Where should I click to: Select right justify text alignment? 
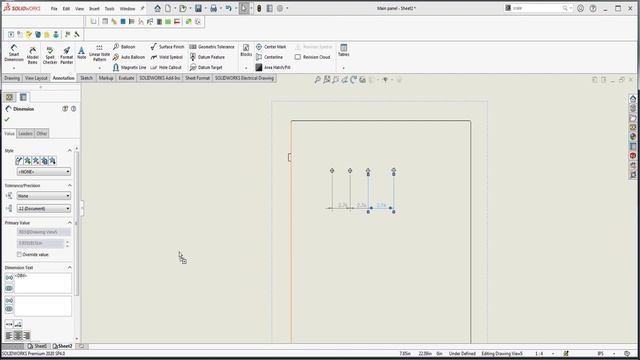(27, 336)
